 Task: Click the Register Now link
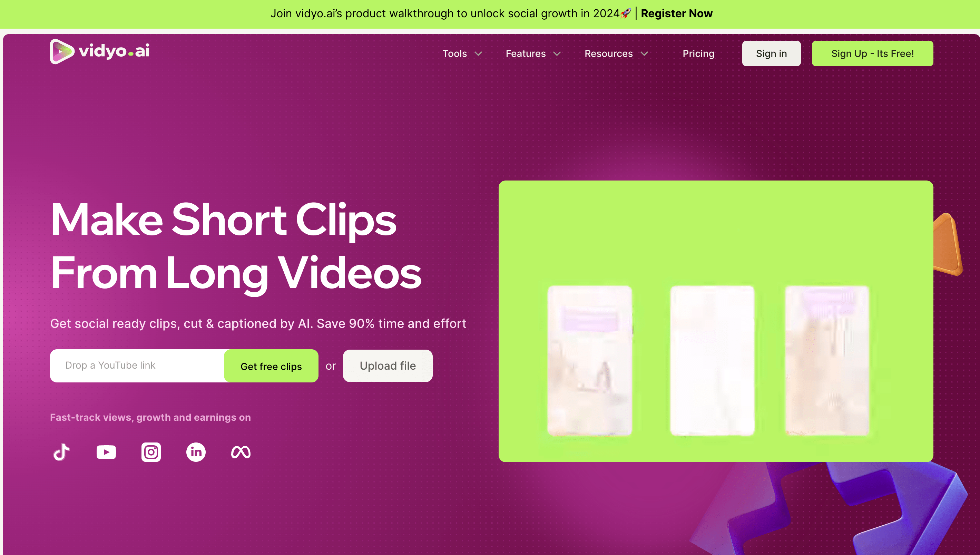tap(674, 13)
